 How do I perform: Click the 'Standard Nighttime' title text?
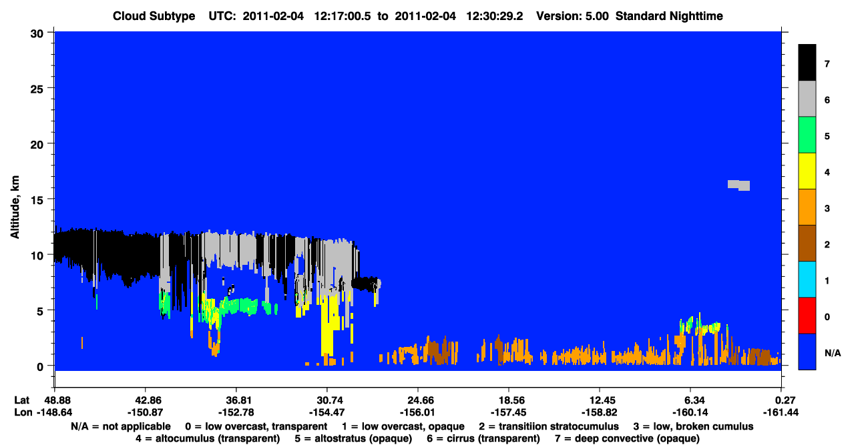668,16
